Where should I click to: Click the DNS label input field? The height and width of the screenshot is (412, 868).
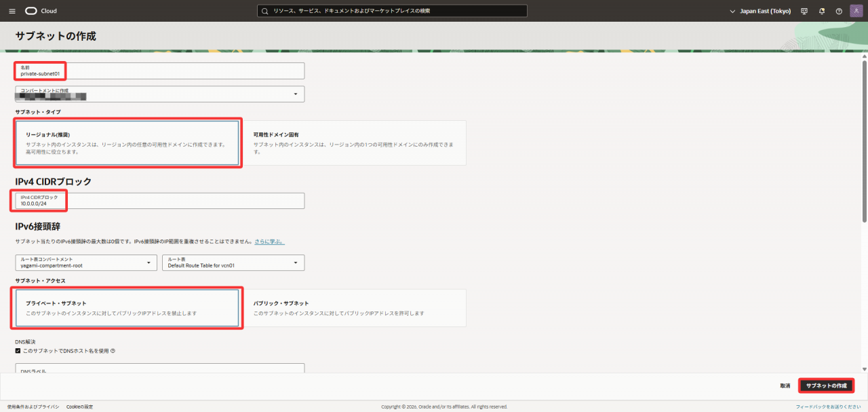click(160, 369)
